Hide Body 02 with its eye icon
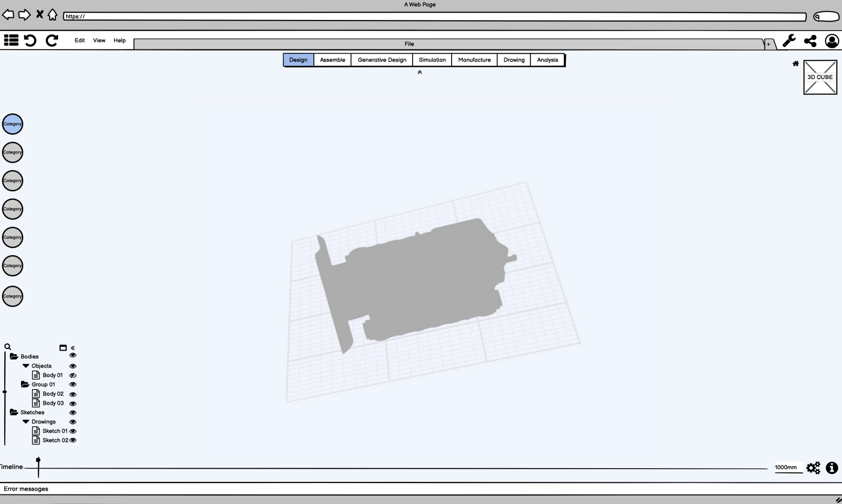The width and height of the screenshot is (842, 504). [73, 394]
